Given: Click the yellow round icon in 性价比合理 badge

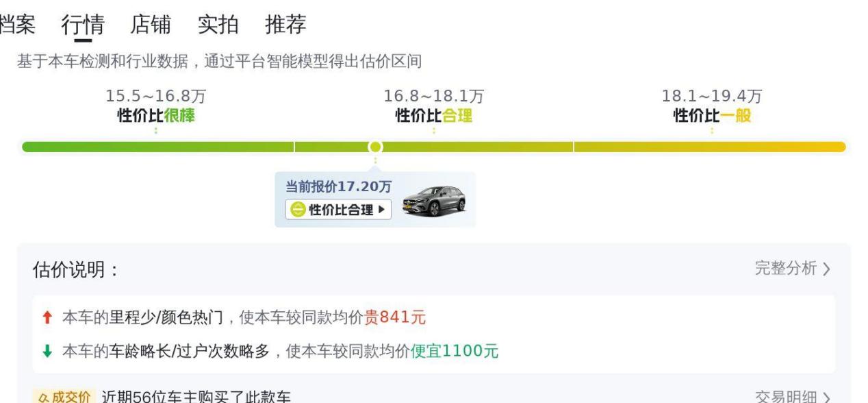Looking at the screenshot, I should (x=296, y=210).
